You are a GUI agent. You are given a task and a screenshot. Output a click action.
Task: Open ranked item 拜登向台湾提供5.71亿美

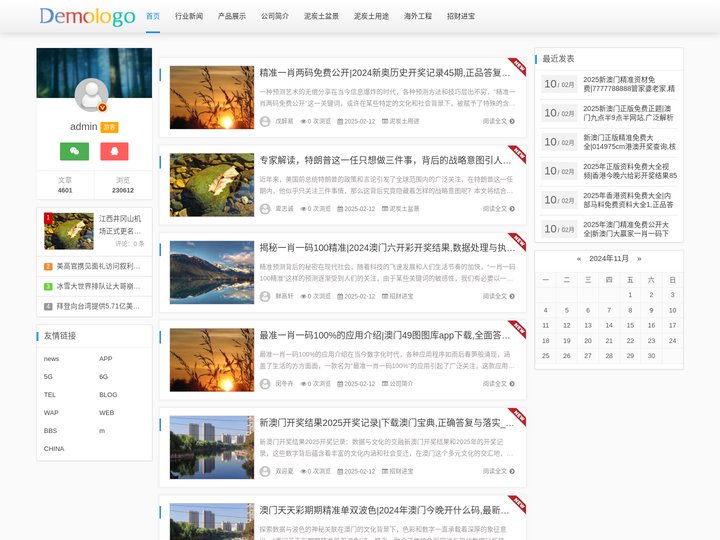tap(98, 306)
